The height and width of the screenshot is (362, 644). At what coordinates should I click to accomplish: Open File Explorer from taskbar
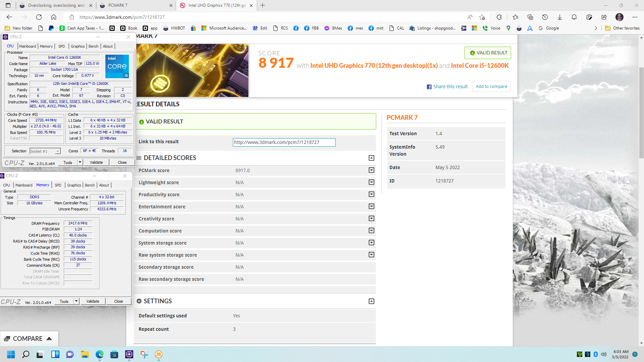click(85, 354)
